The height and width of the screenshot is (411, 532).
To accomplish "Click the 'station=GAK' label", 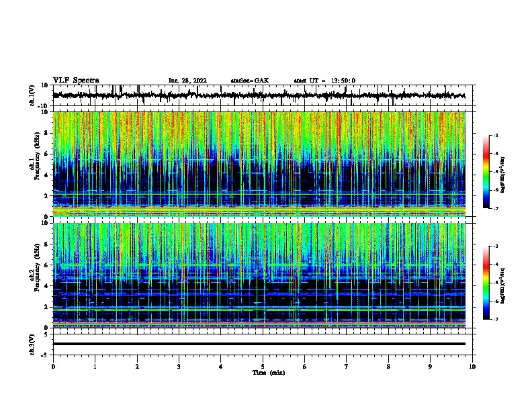I will point(250,81).
